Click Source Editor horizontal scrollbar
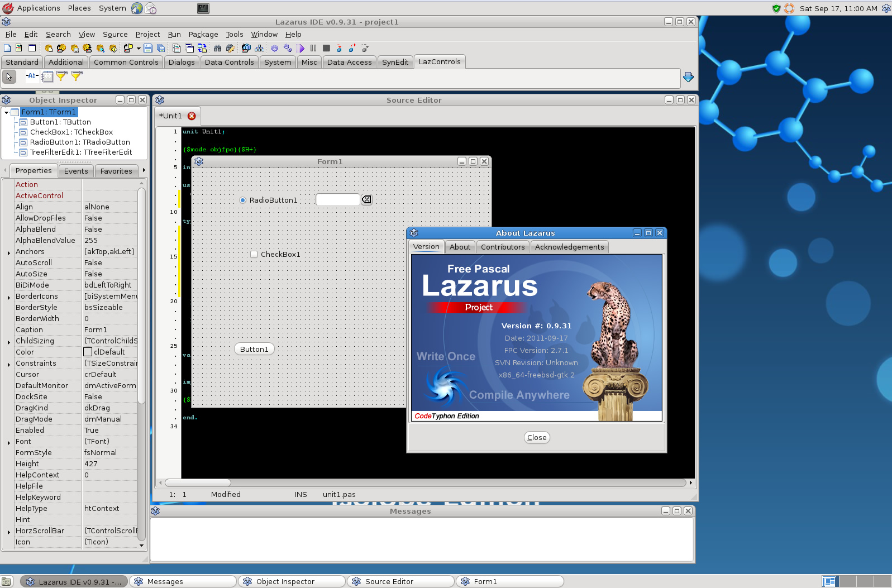Image resolution: width=892 pixels, height=588 pixels. click(x=198, y=482)
